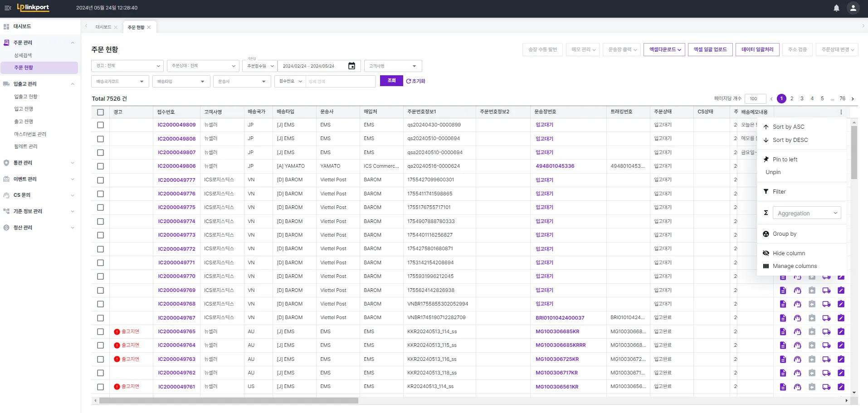
Task: Click the horizontal scrollbar below the table
Action: coord(229,401)
